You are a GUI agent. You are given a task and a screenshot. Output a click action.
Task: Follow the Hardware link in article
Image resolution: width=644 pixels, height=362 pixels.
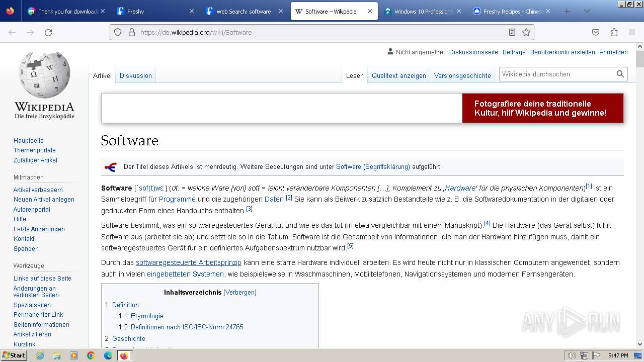[x=460, y=188]
